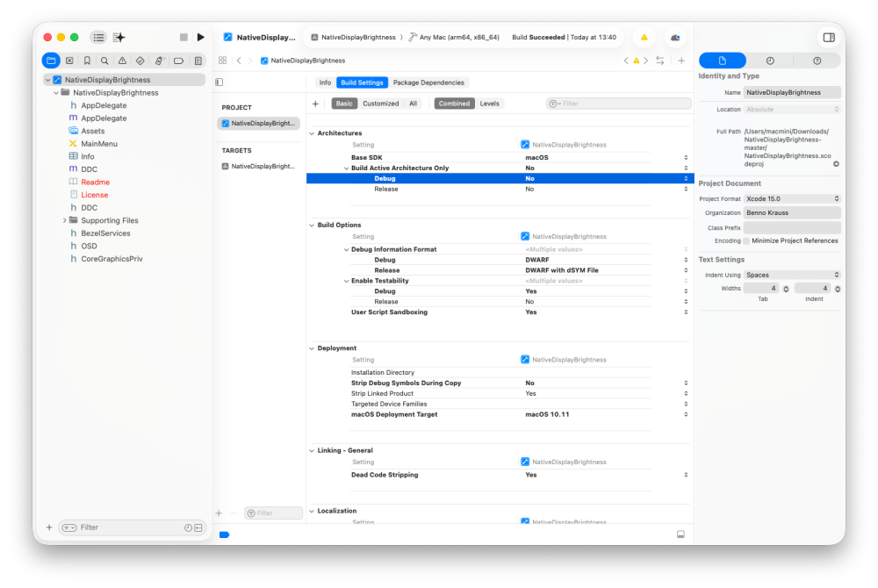Increment the Tab width stepper
The width and height of the screenshot is (878, 588).
coord(786,286)
